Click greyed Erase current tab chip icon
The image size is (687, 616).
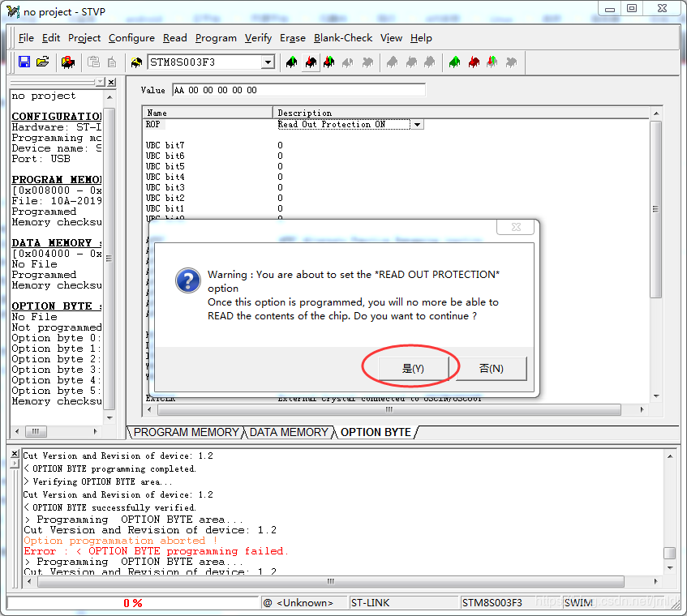pyautogui.click(x=348, y=62)
